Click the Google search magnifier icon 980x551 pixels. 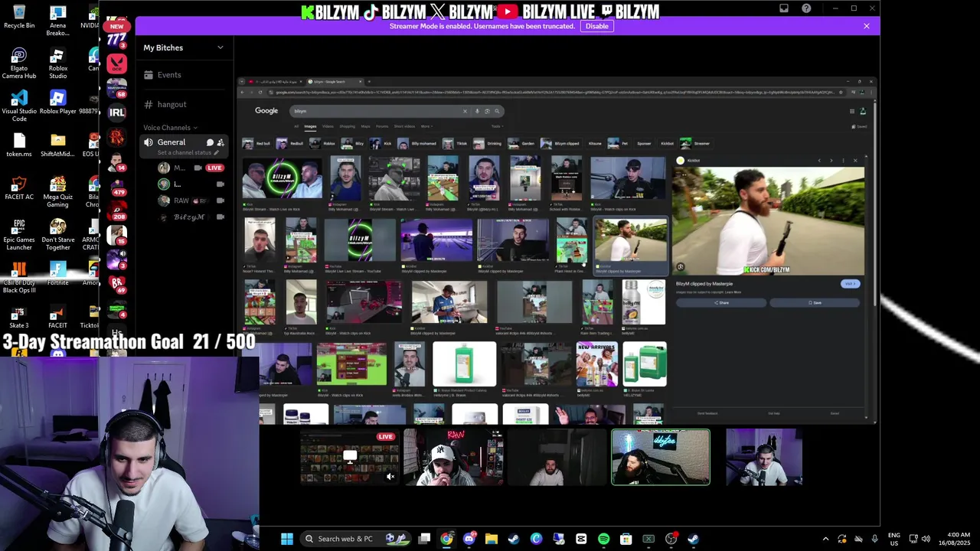click(x=497, y=111)
